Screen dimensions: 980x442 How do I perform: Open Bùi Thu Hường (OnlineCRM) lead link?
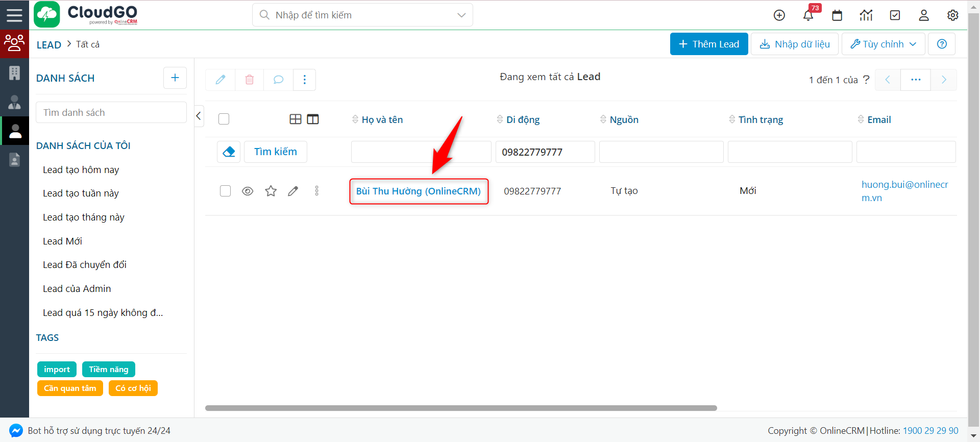(x=418, y=191)
